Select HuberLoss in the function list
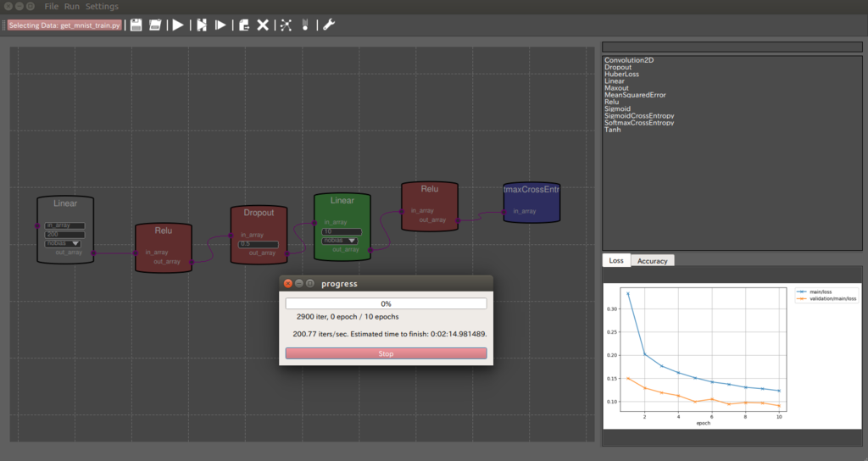This screenshot has height=461, width=868. pyautogui.click(x=621, y=75)
